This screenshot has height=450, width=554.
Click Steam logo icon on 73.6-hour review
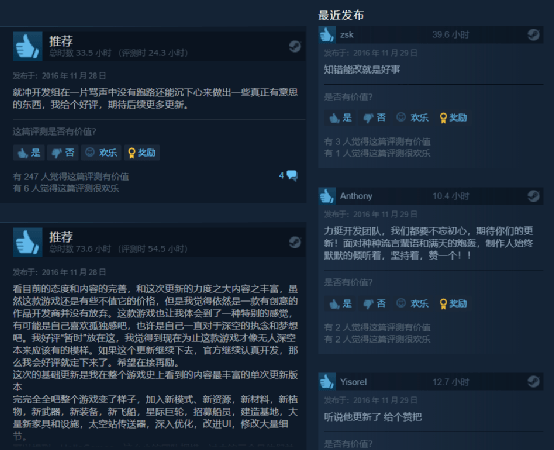(295, 242)
